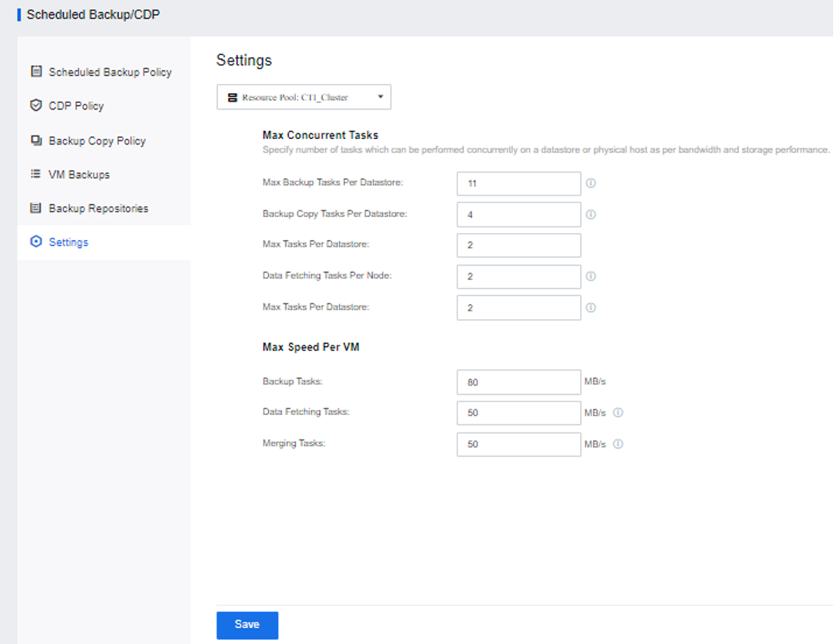The height and width of the screenshot is (644, 834).
Task: Open Scheduled Backup Policy page
Action: [x=110, y=72]
